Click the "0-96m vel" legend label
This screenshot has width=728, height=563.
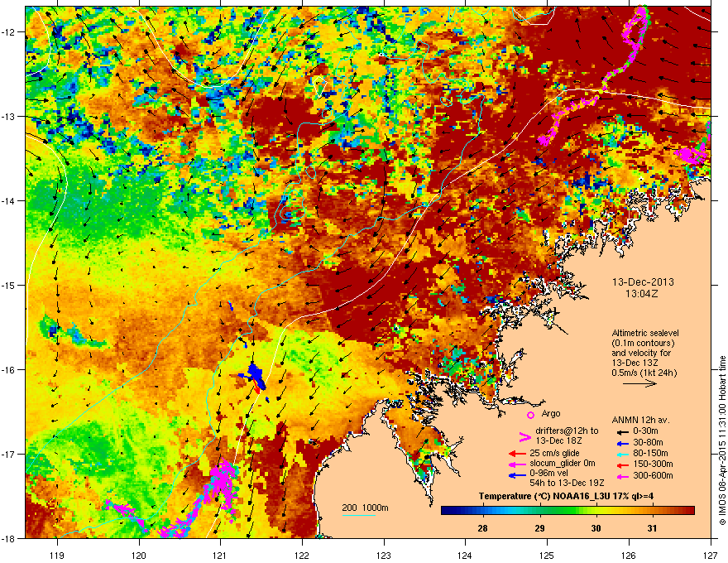point(548,474)
